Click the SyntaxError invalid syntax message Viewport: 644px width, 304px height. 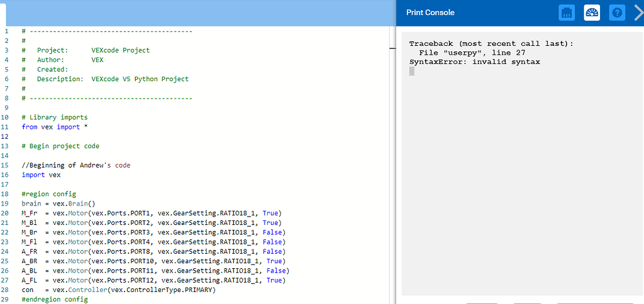pyautogui.click(x=474, y=62)
